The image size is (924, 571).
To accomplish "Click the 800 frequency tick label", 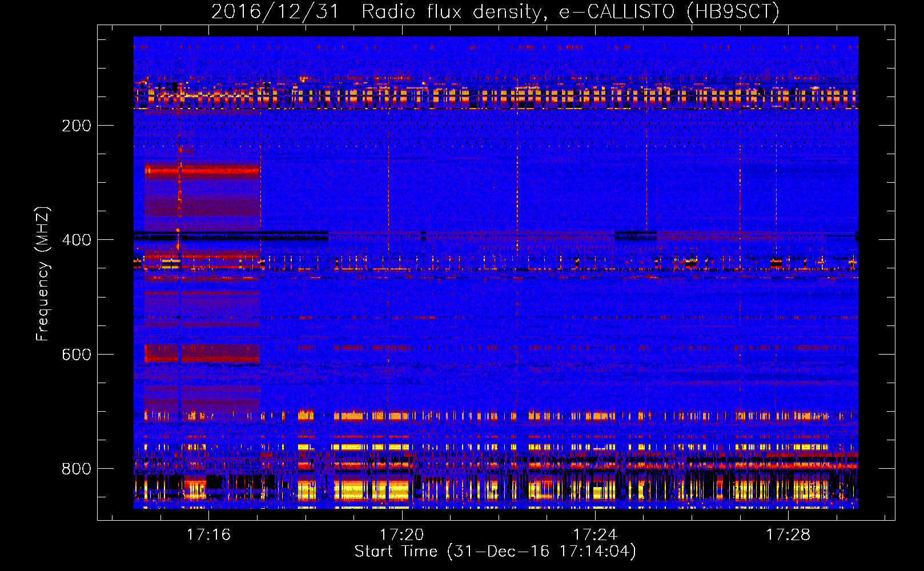I will tap(77, 469).
